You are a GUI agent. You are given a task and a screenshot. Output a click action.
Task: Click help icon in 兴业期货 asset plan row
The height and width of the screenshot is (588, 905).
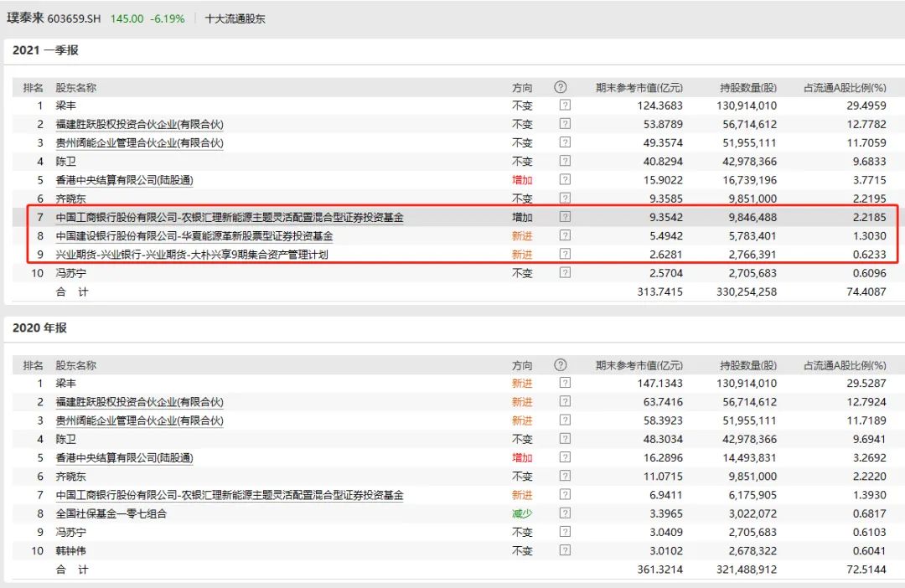[x=565, y=255]
